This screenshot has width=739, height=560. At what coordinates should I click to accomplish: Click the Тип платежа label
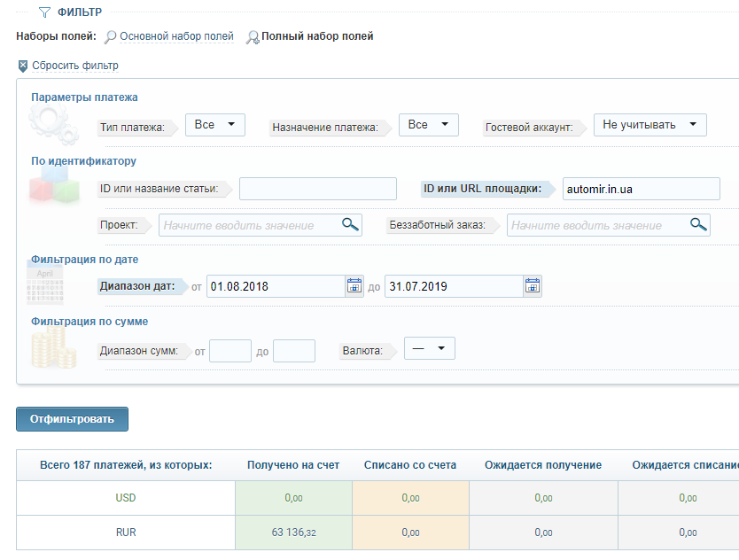tap(132, 128)
